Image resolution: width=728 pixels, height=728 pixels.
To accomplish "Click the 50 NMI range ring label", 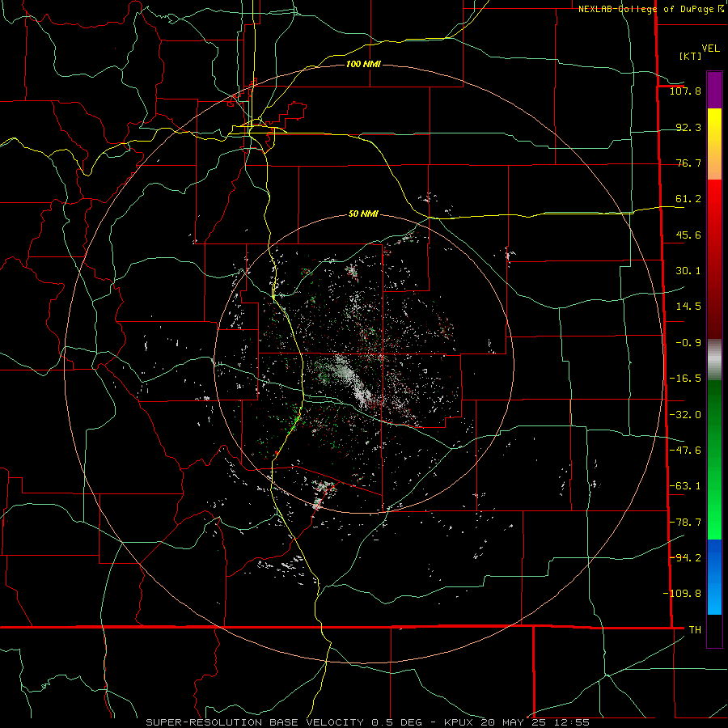I will pyautogui.click(x=363, y=214).
